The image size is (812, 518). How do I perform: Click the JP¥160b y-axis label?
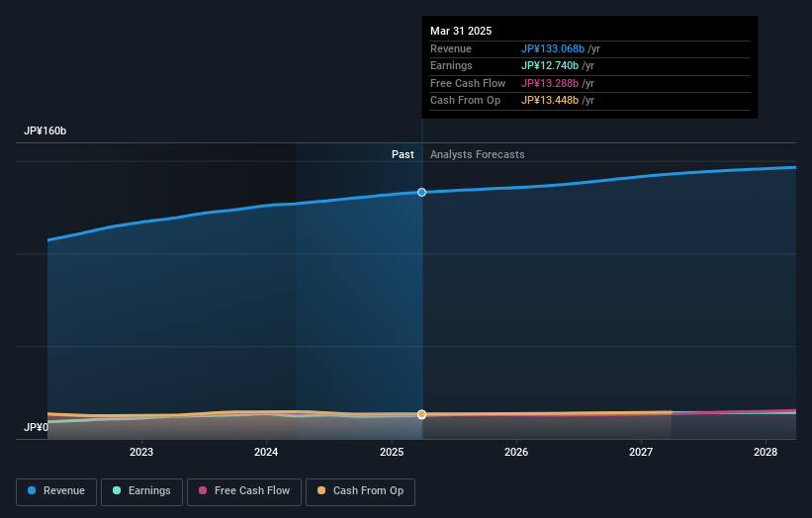coord(45,130)
